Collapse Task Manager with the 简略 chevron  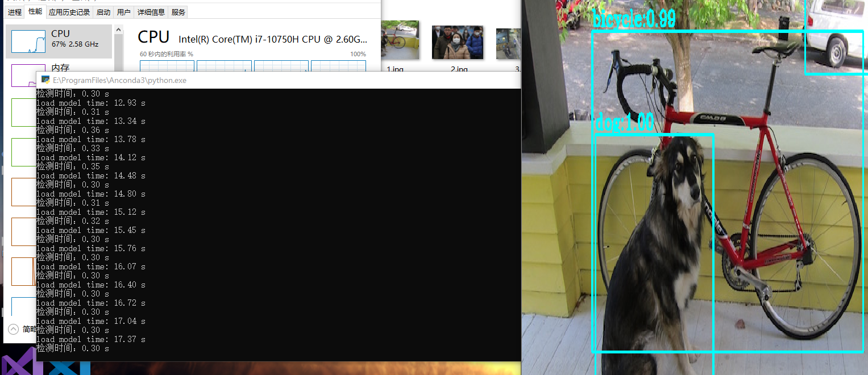click(x=14, y=328)
